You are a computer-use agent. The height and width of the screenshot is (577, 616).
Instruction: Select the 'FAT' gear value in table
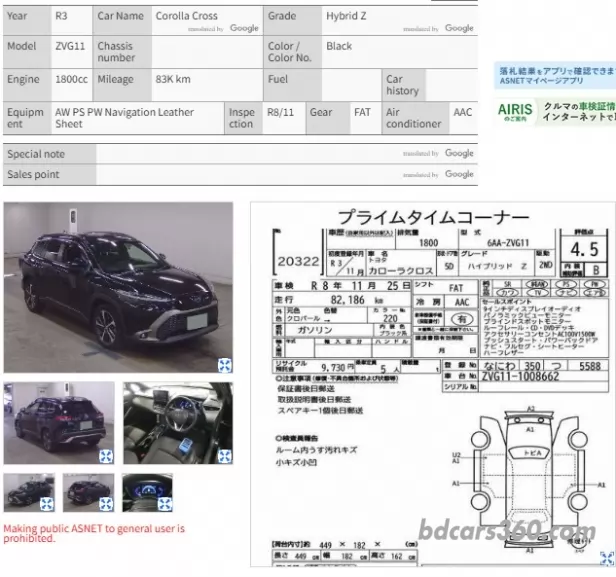(362, 112)
